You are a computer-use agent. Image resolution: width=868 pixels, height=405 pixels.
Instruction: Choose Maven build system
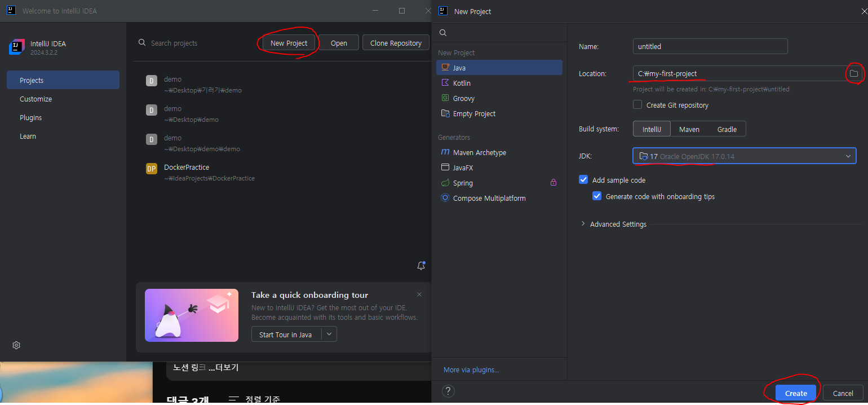point(689,129)
